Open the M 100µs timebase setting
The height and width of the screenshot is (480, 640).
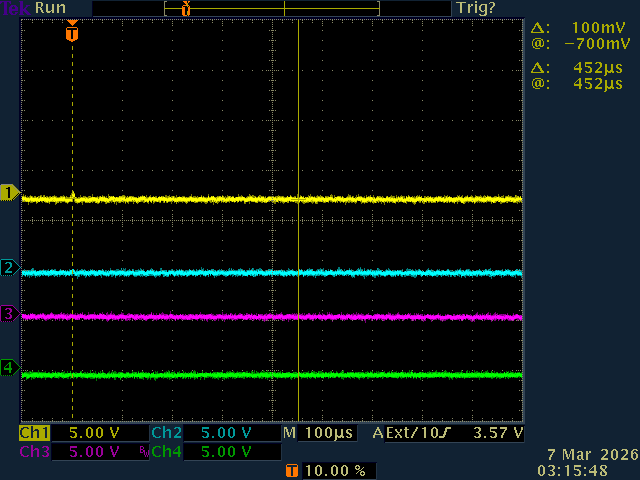click(320, 434)
